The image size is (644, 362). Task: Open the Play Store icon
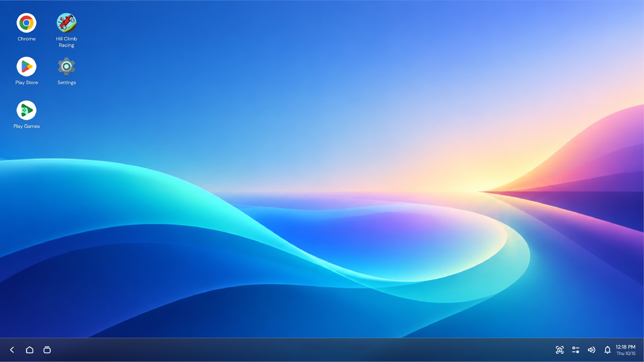[26, 66]
